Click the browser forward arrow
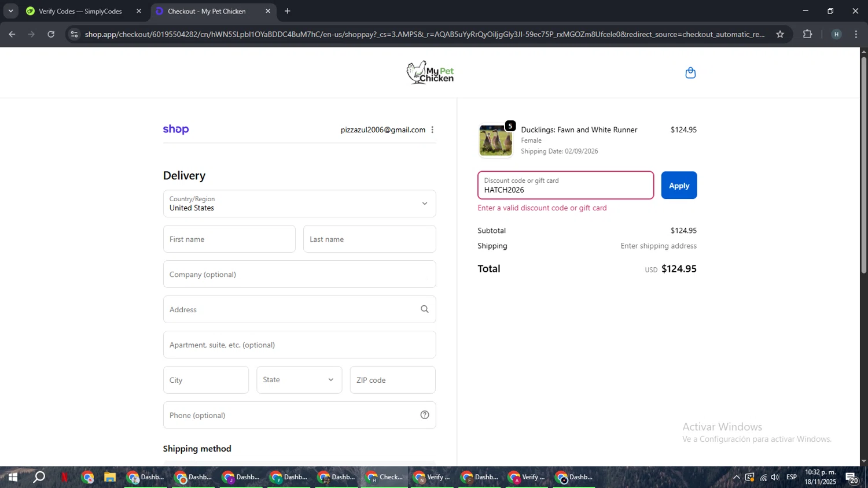 coord(31,34)
